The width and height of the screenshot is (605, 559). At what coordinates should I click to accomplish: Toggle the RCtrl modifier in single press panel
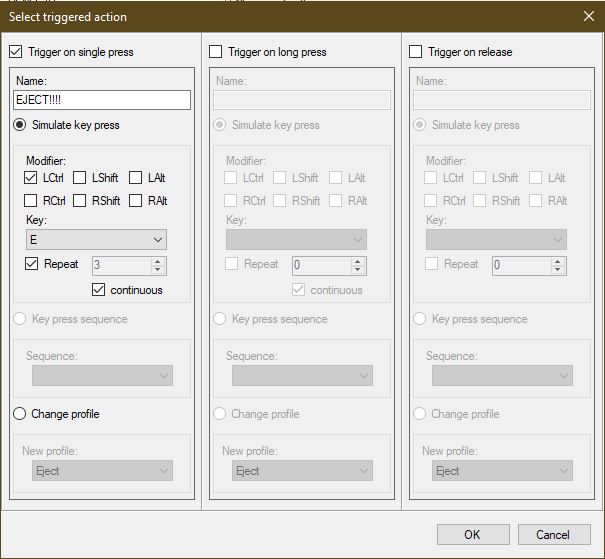point(30,201)
